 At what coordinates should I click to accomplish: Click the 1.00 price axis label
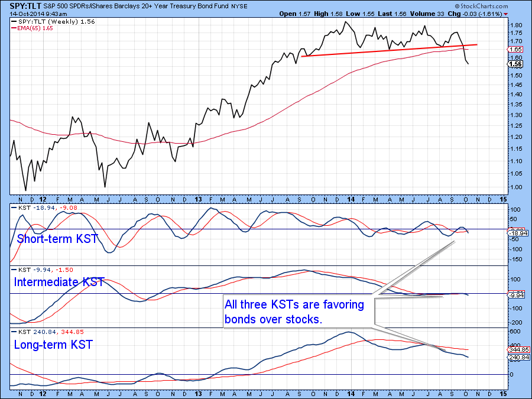click(x=515, y=187)
